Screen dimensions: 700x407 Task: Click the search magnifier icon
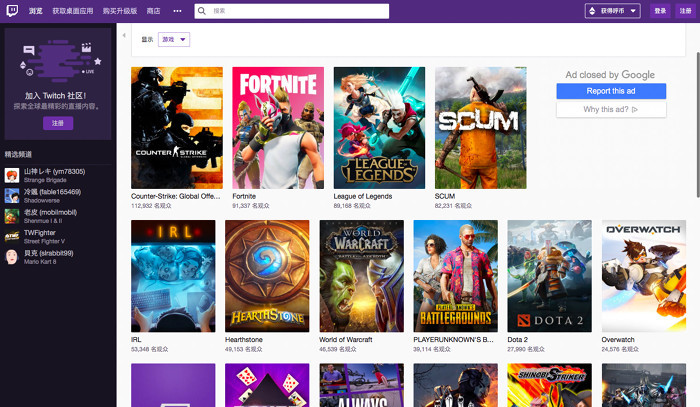click(x=202, y=11)
